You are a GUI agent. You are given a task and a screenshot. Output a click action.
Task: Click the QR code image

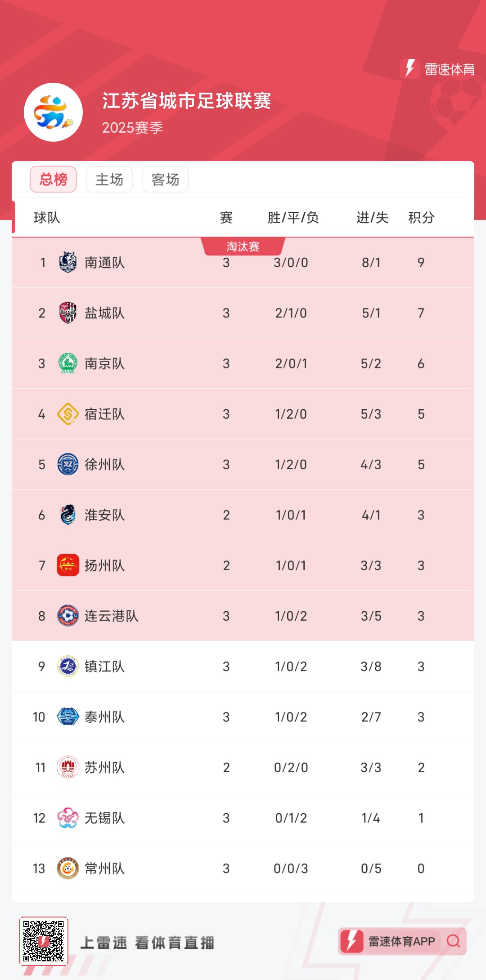pos(44,941)
